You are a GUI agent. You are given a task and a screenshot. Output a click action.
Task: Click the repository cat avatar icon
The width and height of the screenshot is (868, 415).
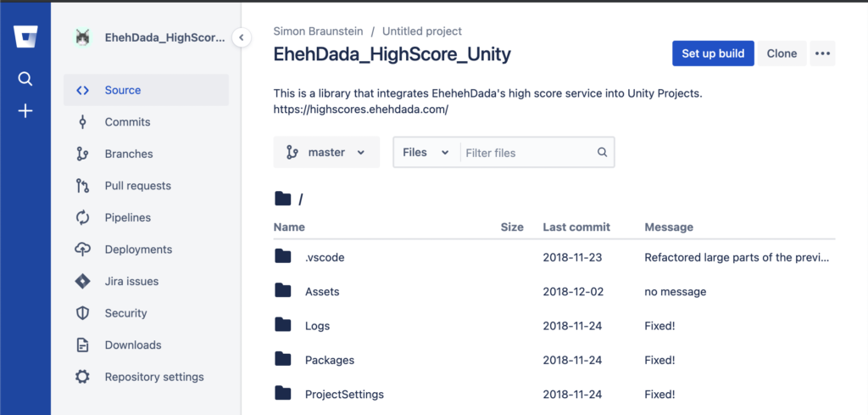point(83,37)
